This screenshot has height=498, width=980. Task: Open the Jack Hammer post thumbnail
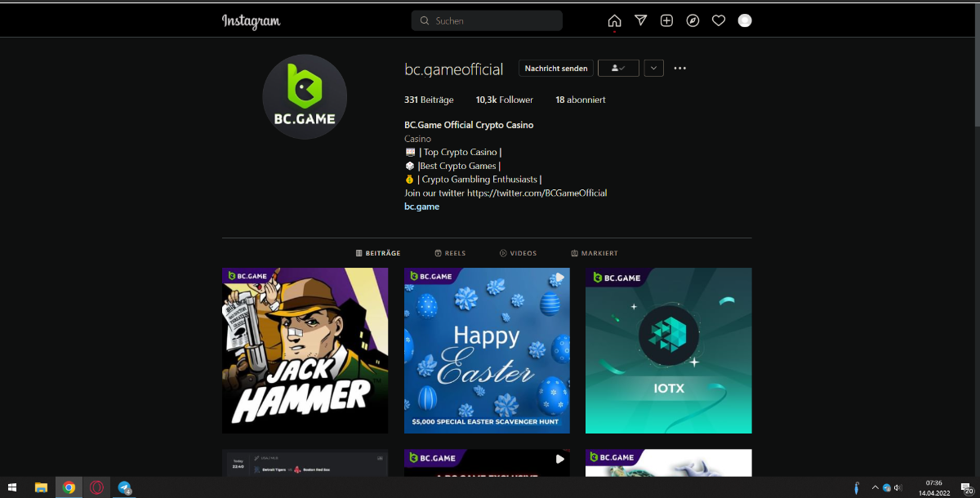305,350
